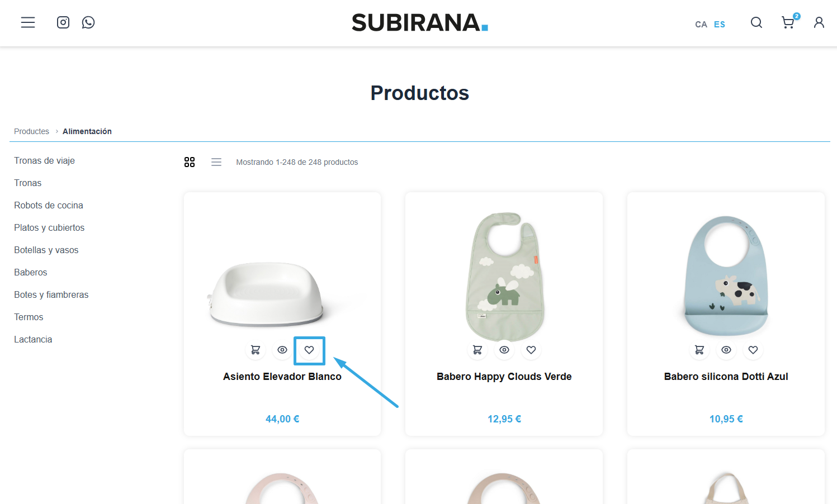This screenshot has width=837, height=504.
Task: Favorite the Babero silicona Dotti Azul
Action: tap(753, 350)
